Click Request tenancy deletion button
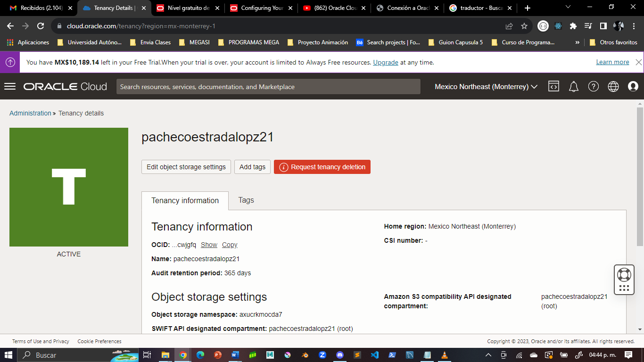 (322, 167)
